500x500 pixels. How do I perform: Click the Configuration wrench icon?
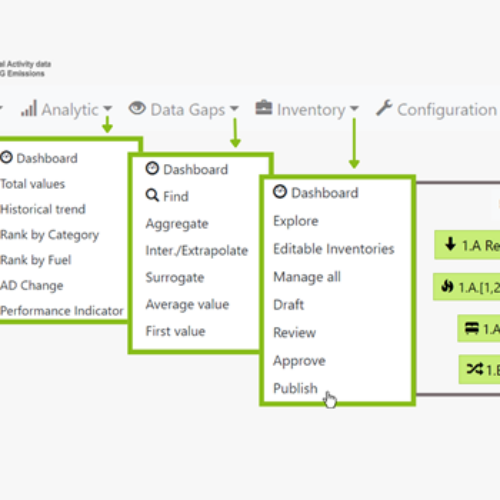[384, 108]
